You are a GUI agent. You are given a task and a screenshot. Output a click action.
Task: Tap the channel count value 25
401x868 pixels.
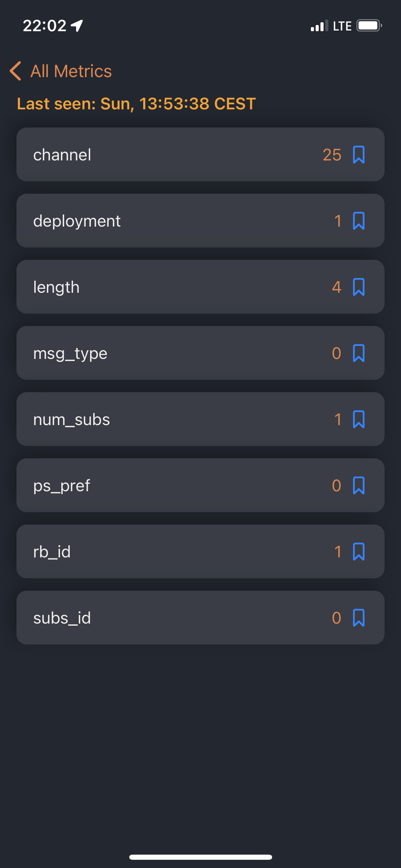(332, 155)
